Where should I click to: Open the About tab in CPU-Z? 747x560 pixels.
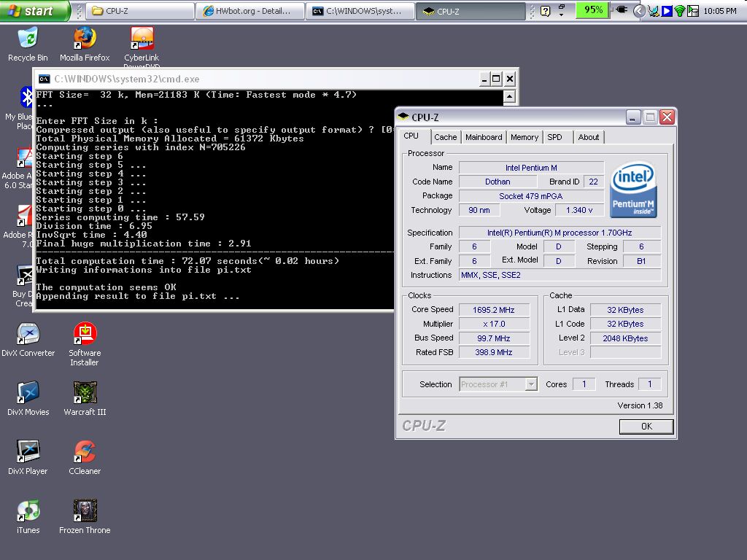point(589,137)
